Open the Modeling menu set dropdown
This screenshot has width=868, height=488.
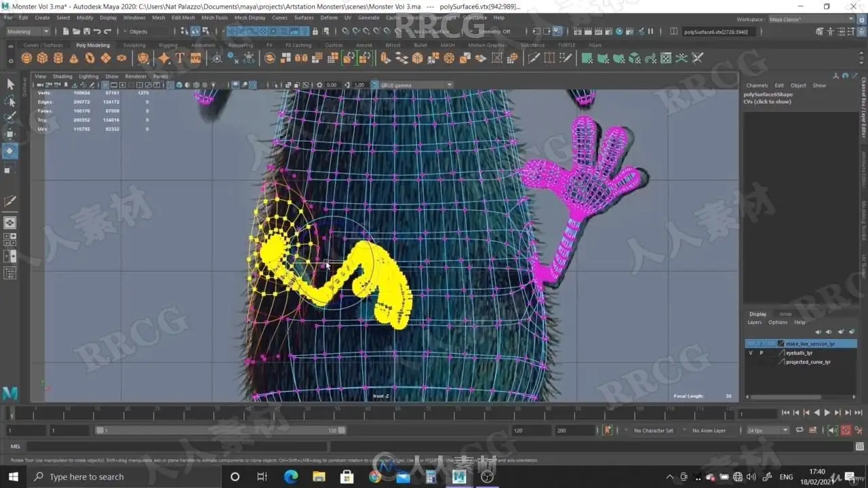click(28, 31)
